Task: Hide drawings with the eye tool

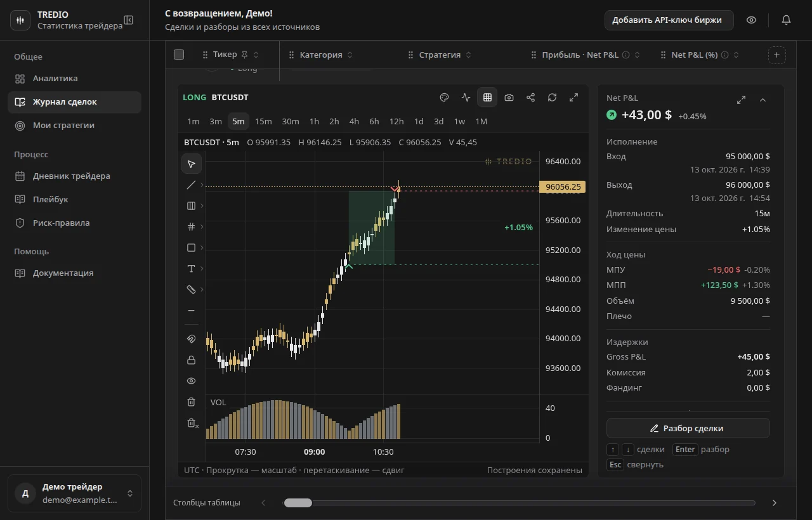Action: tap(191, 380)
